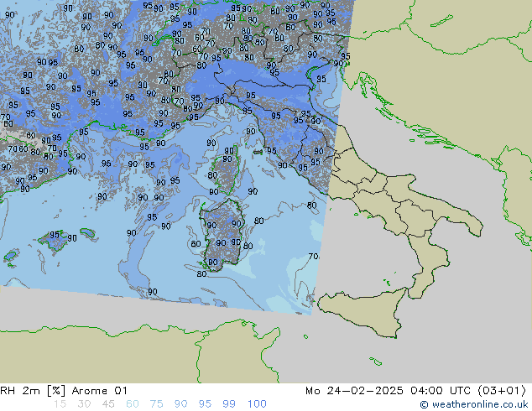
Task: Click the island of Sardinia on map
Action: [222, 236]
